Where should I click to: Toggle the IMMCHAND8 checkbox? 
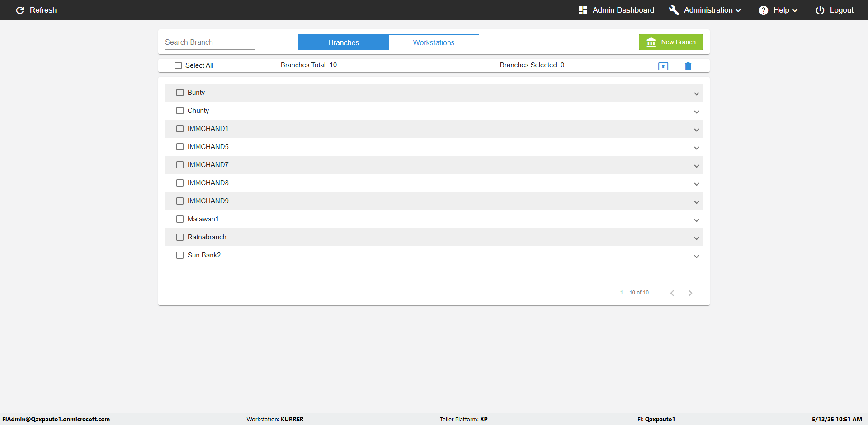pos(180,183)
